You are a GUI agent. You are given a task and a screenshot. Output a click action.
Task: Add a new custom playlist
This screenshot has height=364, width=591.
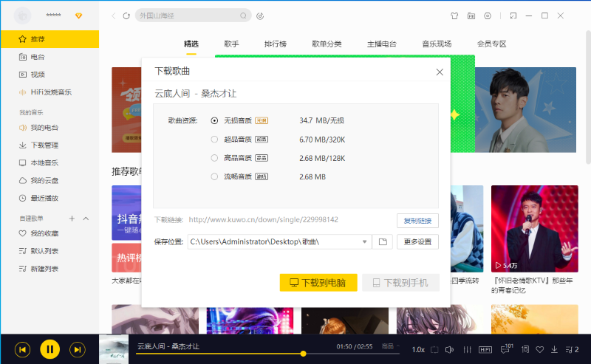72,219
